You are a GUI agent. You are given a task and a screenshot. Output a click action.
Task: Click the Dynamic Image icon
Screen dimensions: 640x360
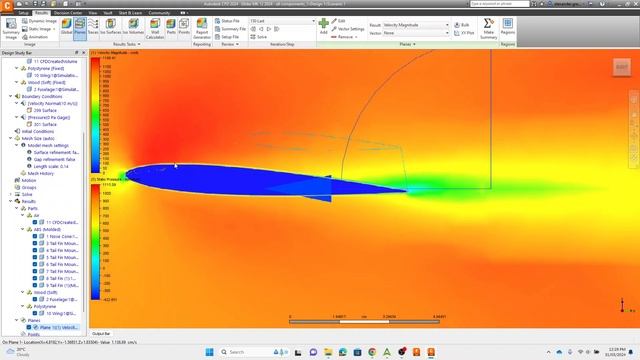point(25,21)
